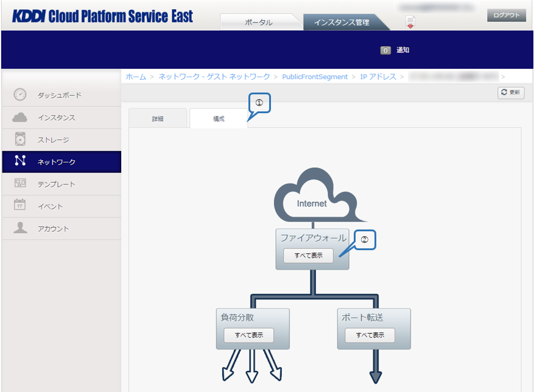Open テンプレート in the sidebar
The height and width of the screenshot is (392, 534).
click(61, 184)
